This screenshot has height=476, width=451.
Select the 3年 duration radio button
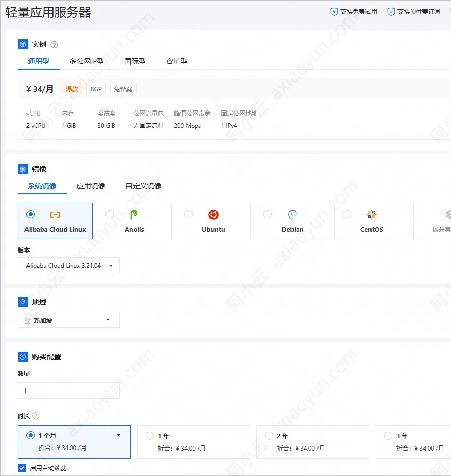388,436
